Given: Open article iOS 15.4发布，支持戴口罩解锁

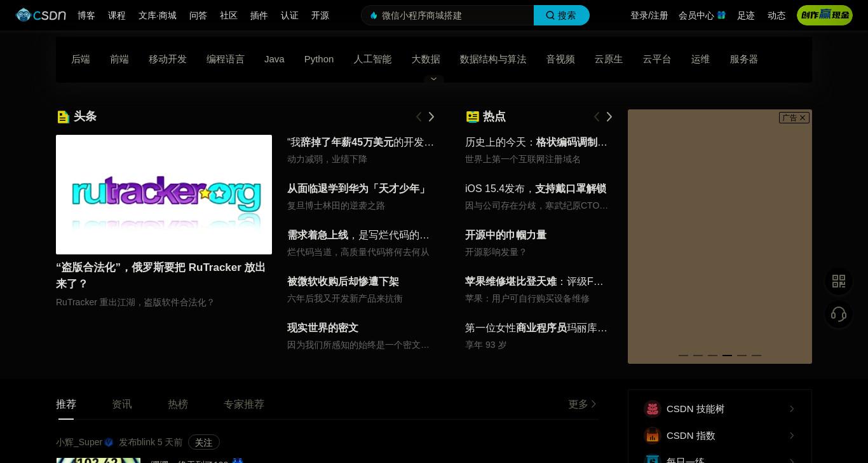Looking at the screenshot, I should [536, 189].
